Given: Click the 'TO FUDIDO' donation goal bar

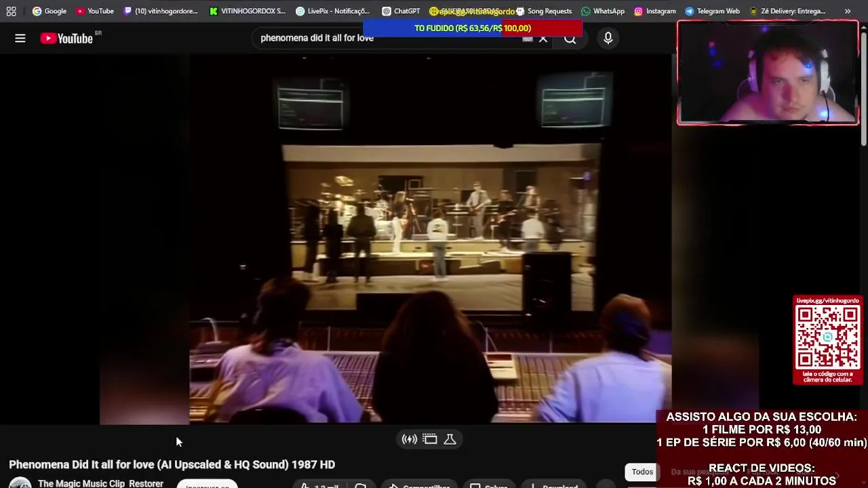Looking at the screenshot, I should click(x=473, y=28).
